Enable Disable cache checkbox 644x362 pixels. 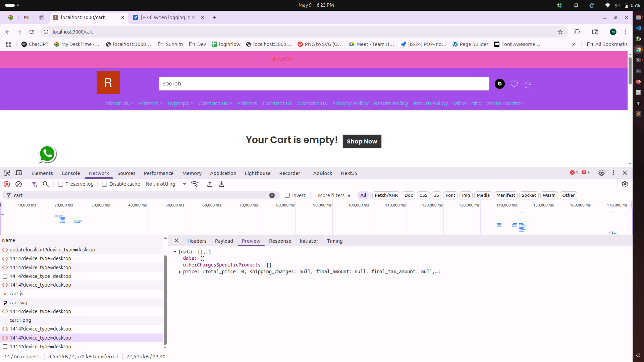[104, 184]
